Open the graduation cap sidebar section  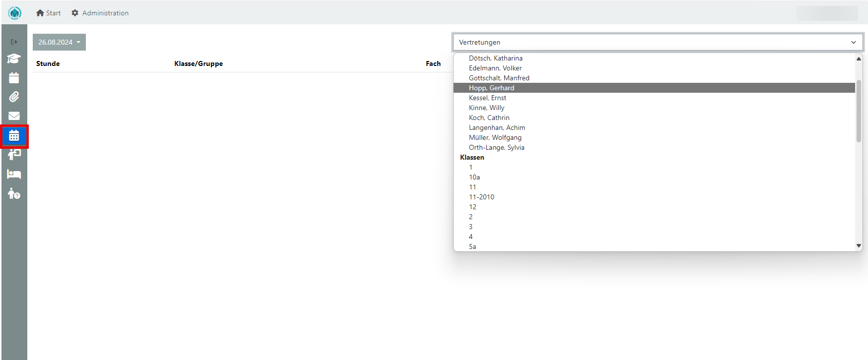(14, 59)
